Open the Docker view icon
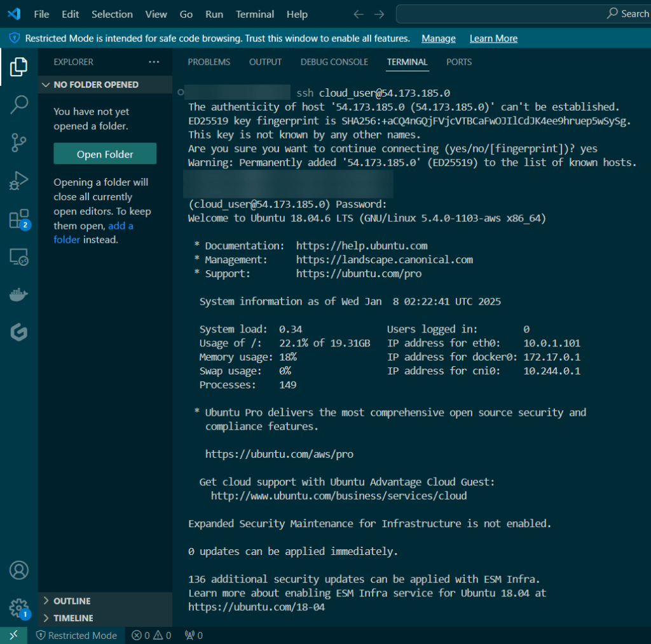The image size is (651, 644). (x=18, y=294)
